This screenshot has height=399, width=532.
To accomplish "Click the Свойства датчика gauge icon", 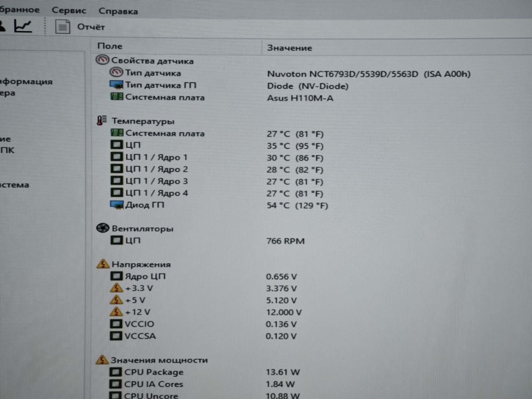I will [102, 60].
